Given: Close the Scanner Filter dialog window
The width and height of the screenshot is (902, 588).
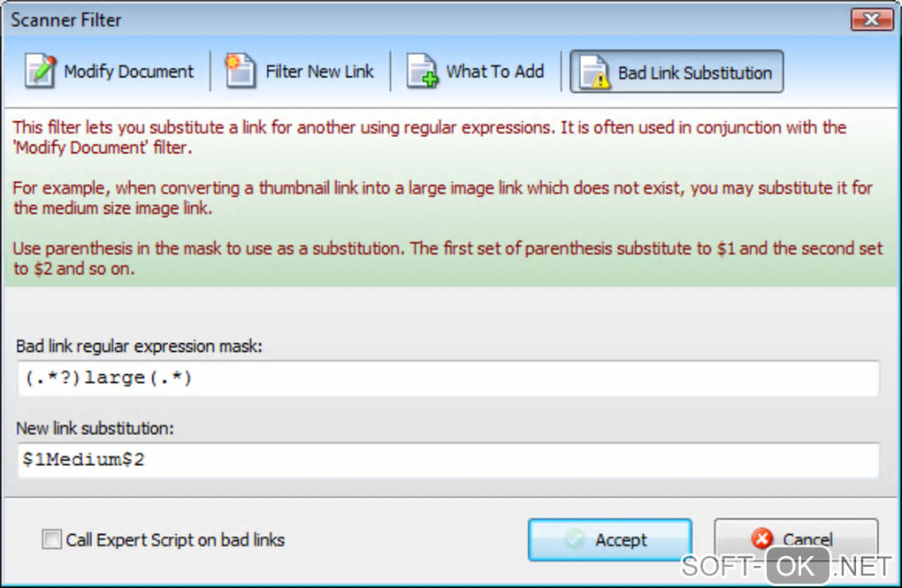Looking at the screenshot, I should tap(871, 19).
